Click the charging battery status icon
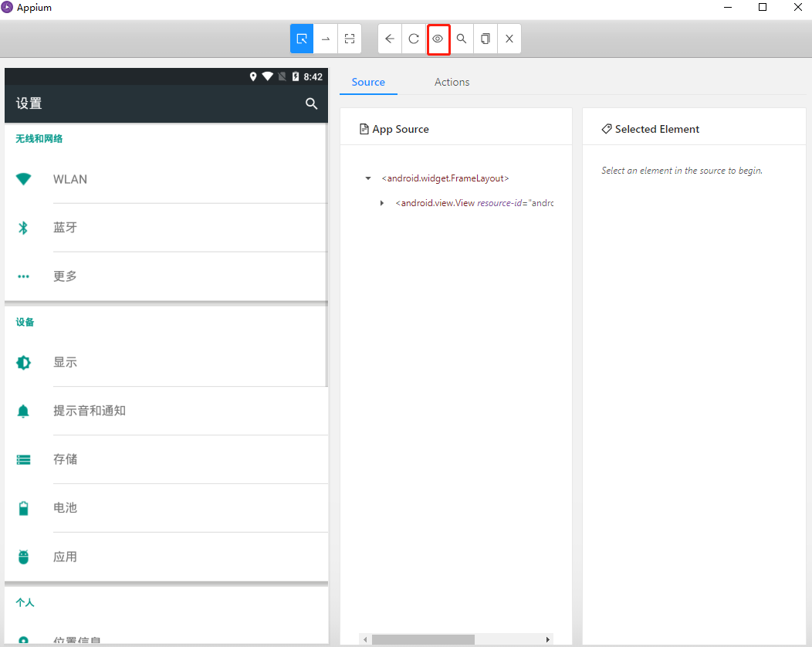This screenshot has width=812, height=647. (x=295, y=76)
